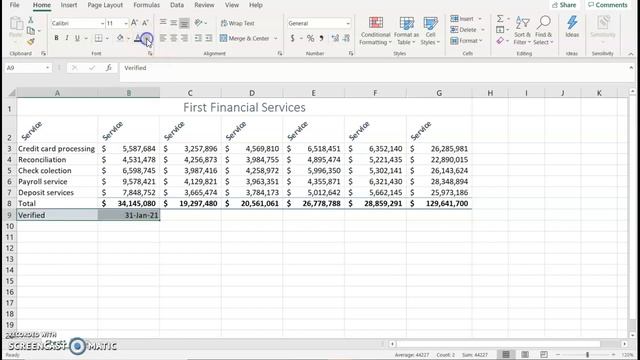The width and height of the screenshot is (640, 360).
Task: Open the Orientation text angle tool
Action: pyautogui.click(x=199, y=23)
